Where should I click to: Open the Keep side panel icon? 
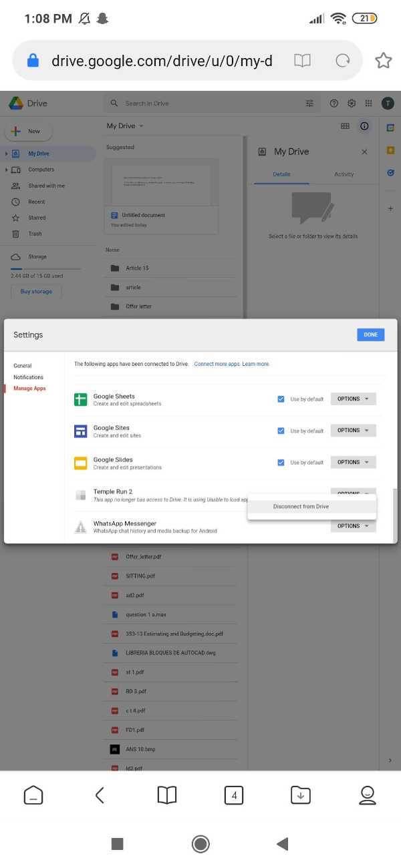point(390,150)
